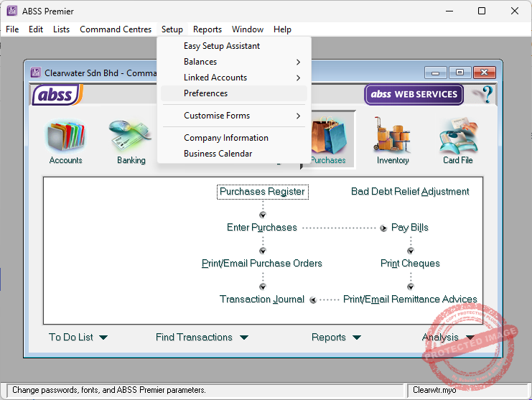Viewport: 532px width, 400px height.
Task: Open the Lists menu
Action: (61, 29)
